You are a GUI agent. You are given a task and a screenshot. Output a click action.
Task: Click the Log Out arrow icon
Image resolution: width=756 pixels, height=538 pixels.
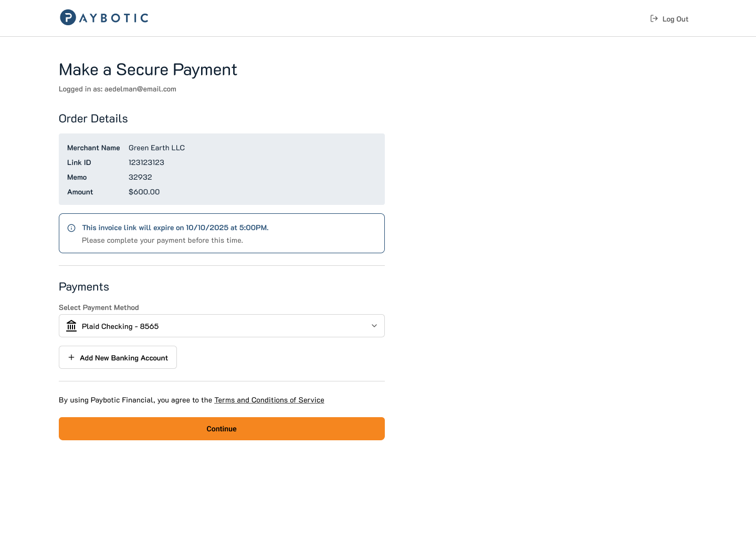coord(654,18)
